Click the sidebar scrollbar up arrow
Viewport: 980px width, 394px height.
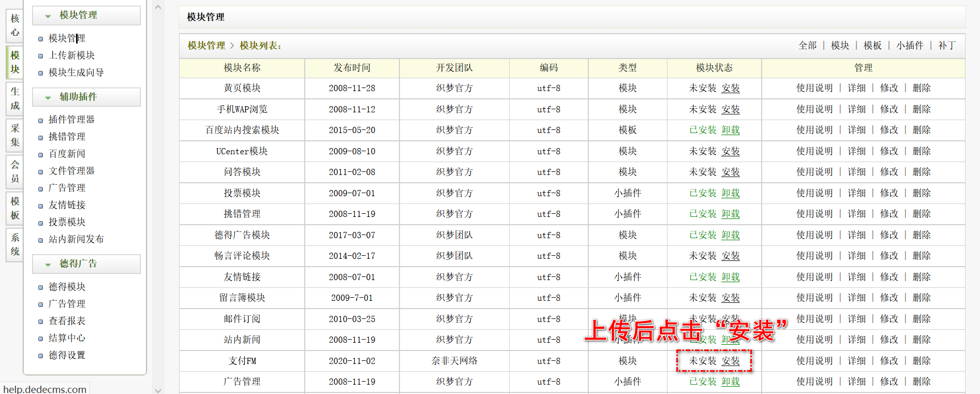pos(158,7)
